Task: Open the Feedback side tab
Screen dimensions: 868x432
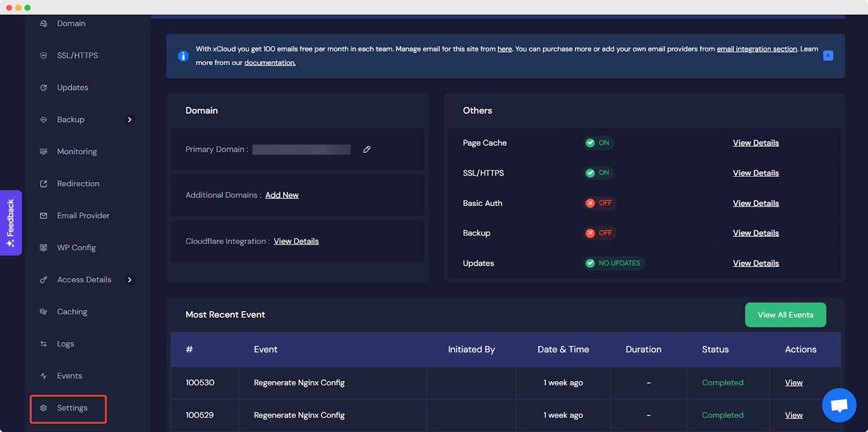Action: click(x=11, y=223)
